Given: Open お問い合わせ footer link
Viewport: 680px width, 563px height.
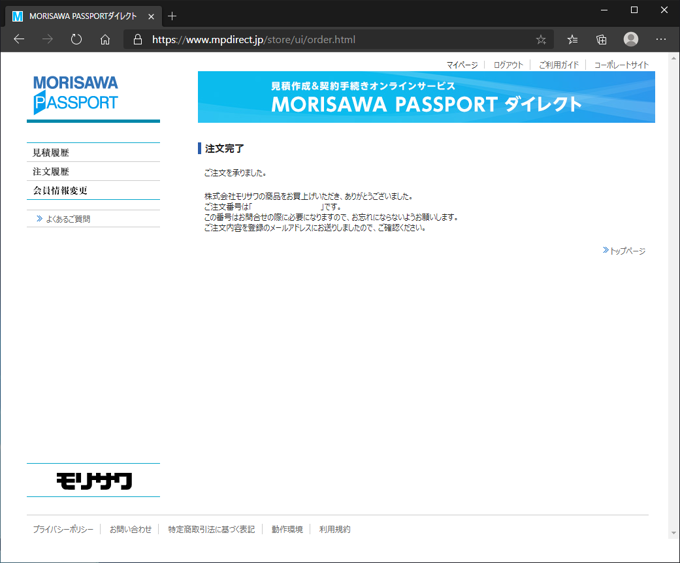Looking at the screenshot, I should [x=131, y=529].
